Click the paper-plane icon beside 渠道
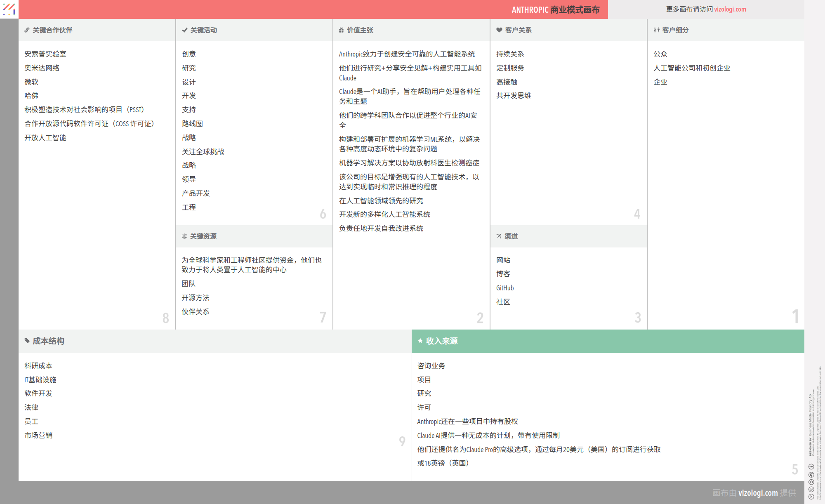The height and width of the screenshot is (504, 825). (498, 236)
